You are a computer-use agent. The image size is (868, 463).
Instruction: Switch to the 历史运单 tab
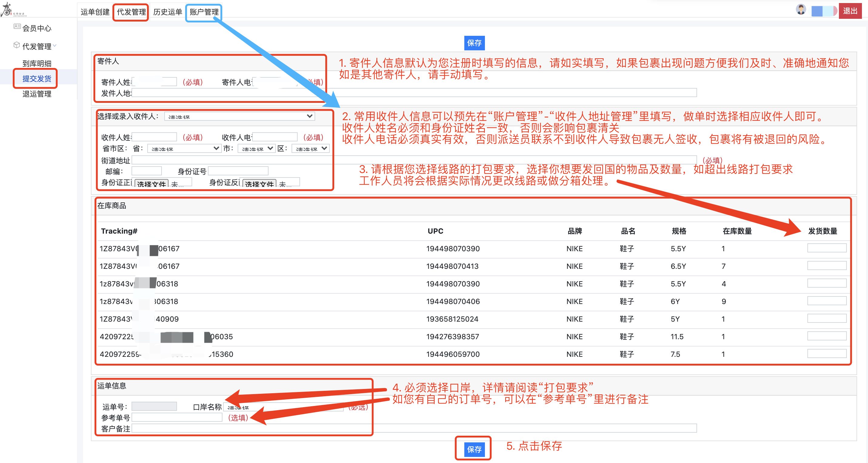coord(168,12)
